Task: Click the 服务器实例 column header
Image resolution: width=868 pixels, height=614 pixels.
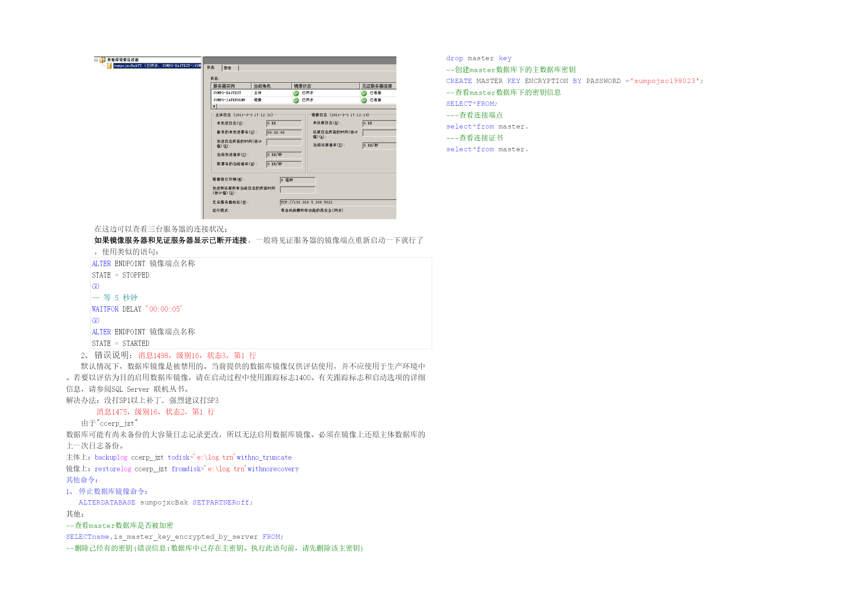Action: click(x=231, y=86)
